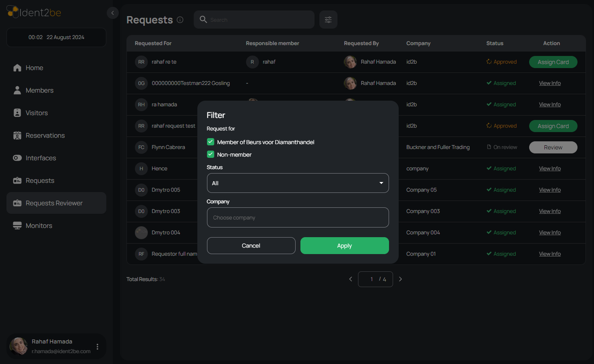Click Rahaf Hamada's profile avatar in sidebar
The width and height of the screenshot is (594, 364).
tap(19, 346)
